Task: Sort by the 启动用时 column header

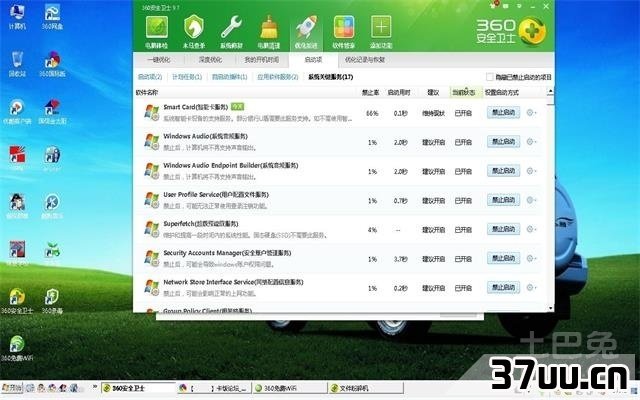Action: 399,93
